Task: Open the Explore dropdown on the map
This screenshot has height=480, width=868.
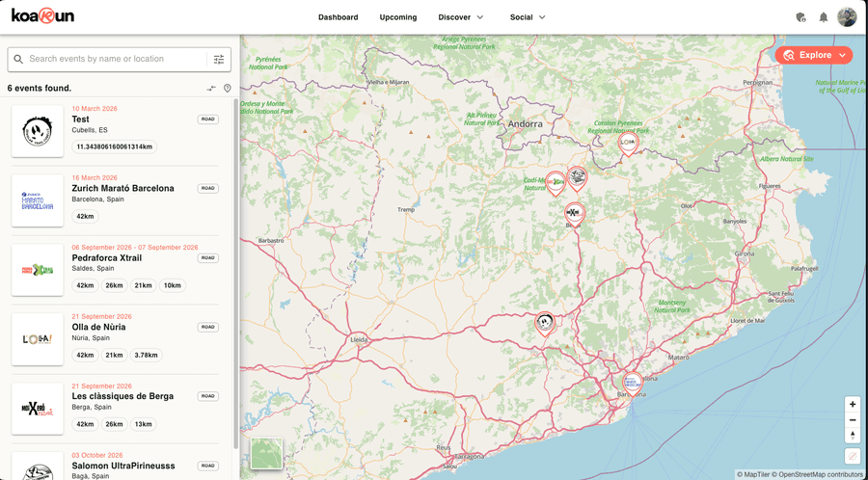Action: tap(813, 55)
